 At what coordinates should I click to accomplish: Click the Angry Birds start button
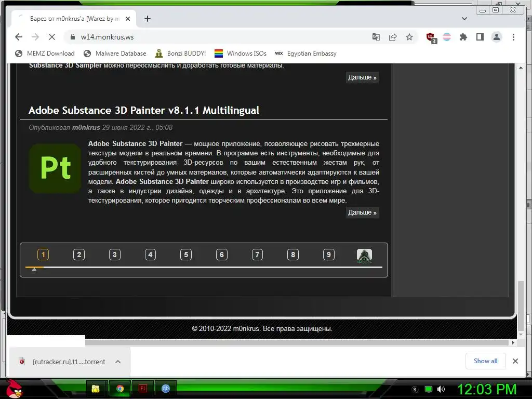pos(14,389)
